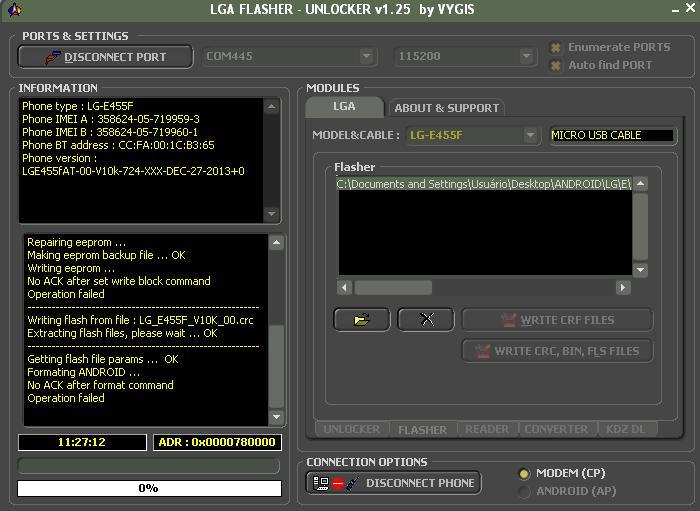This screenshot has height=511, width=700.
Task: Click log panel scroll down arrow
Action: tap(276, 417)
